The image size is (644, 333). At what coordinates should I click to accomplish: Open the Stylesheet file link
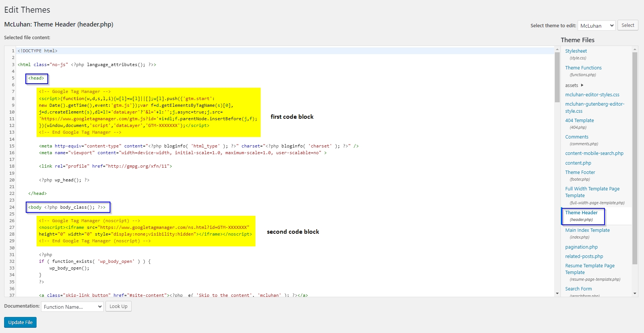coord(576,51)
